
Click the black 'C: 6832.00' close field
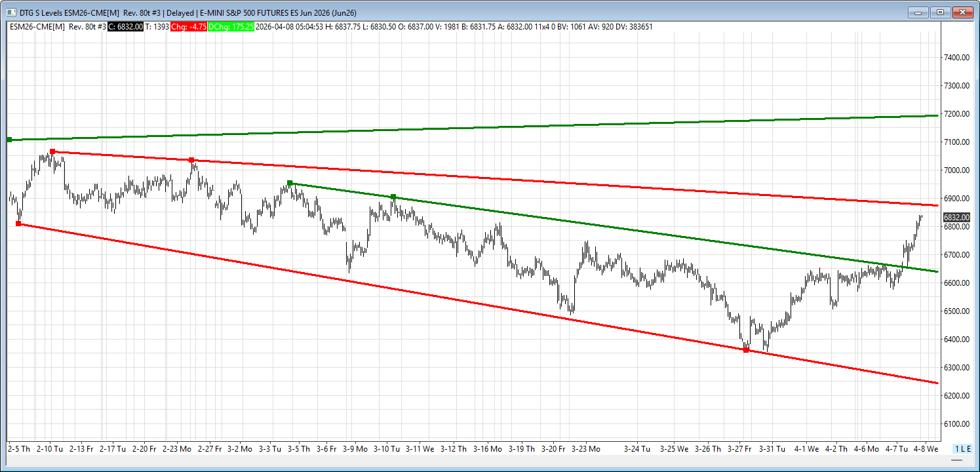point(125,27)
